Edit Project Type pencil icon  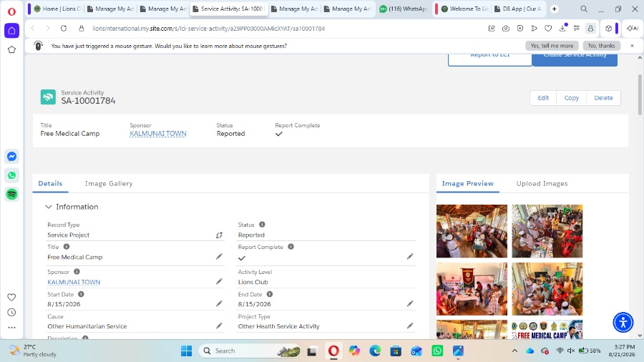point(410,326)
